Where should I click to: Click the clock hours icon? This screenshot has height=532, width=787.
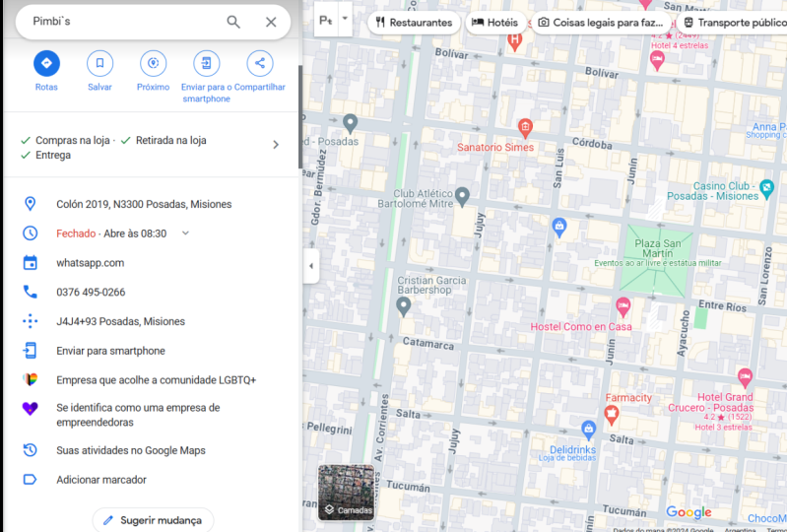pos(31,233)
